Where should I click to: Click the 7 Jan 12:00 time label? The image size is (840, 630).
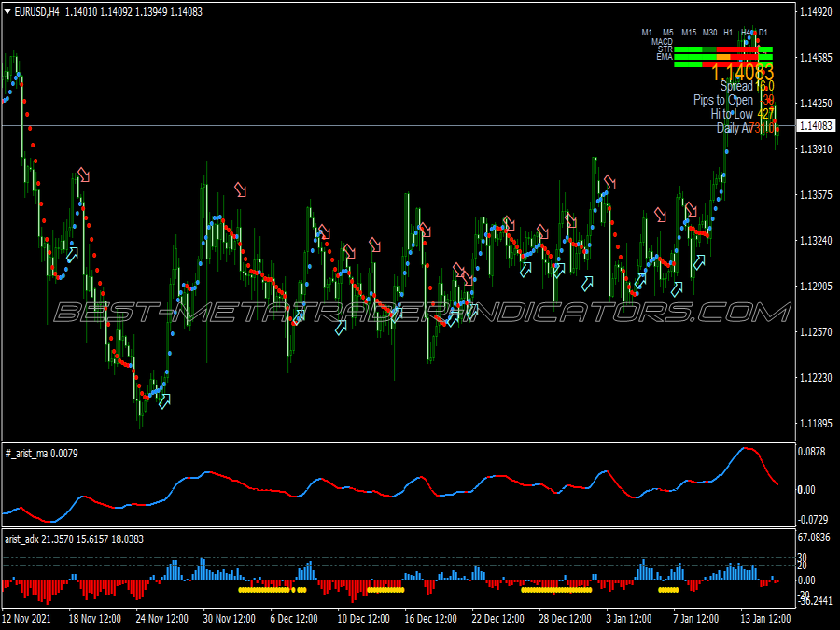click(x=697, y=618)
